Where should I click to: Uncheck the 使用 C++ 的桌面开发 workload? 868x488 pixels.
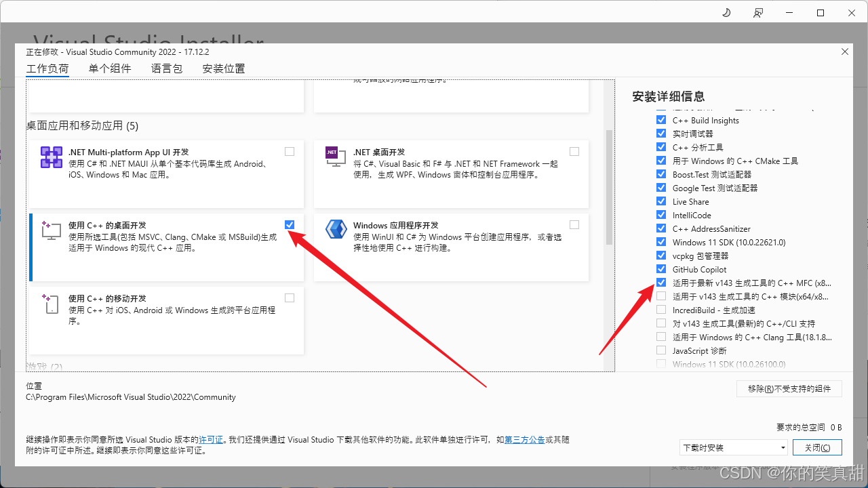290,224
